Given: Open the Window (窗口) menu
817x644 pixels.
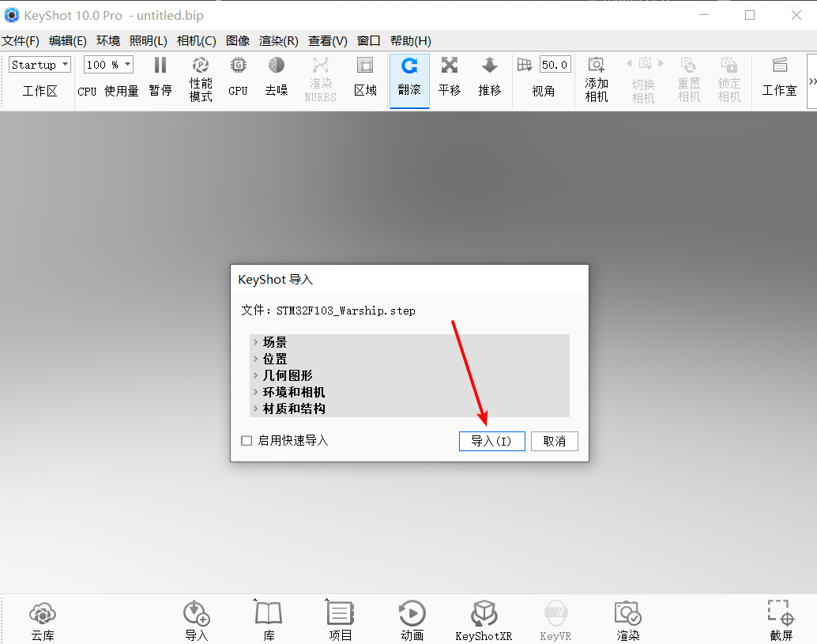Looking at the screenshot, I should (x=368, y=40).
